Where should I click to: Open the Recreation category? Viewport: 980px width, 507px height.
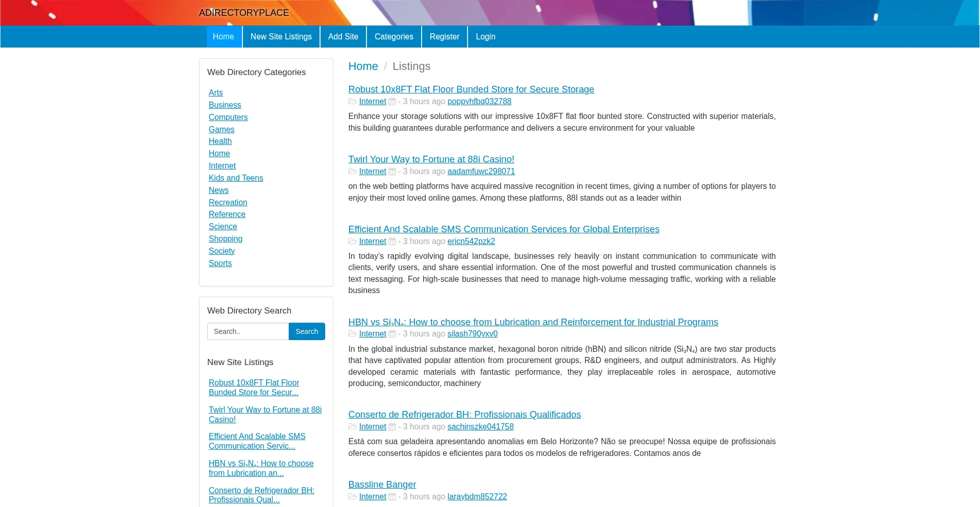pos(228,203)
